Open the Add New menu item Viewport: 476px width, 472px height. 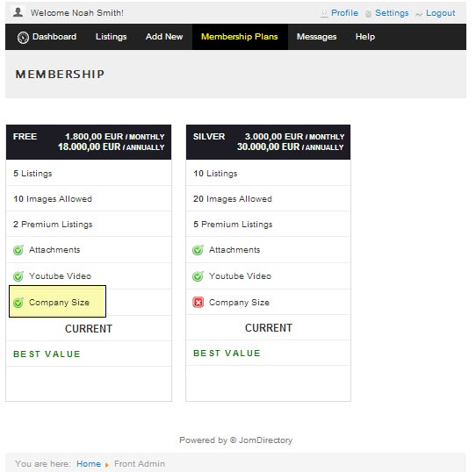pos(164,37)
